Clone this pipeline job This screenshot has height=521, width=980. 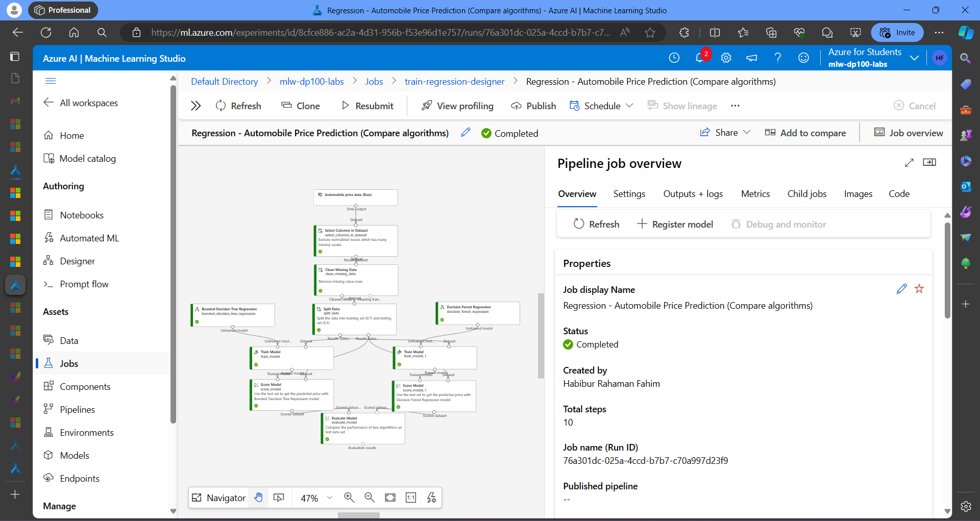(301, 106)
